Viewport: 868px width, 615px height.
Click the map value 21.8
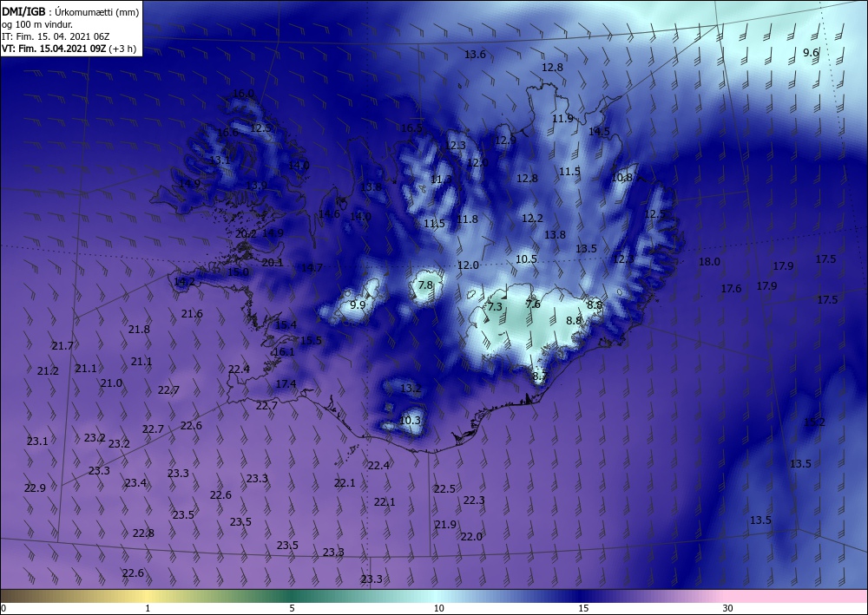click(139, 330)
